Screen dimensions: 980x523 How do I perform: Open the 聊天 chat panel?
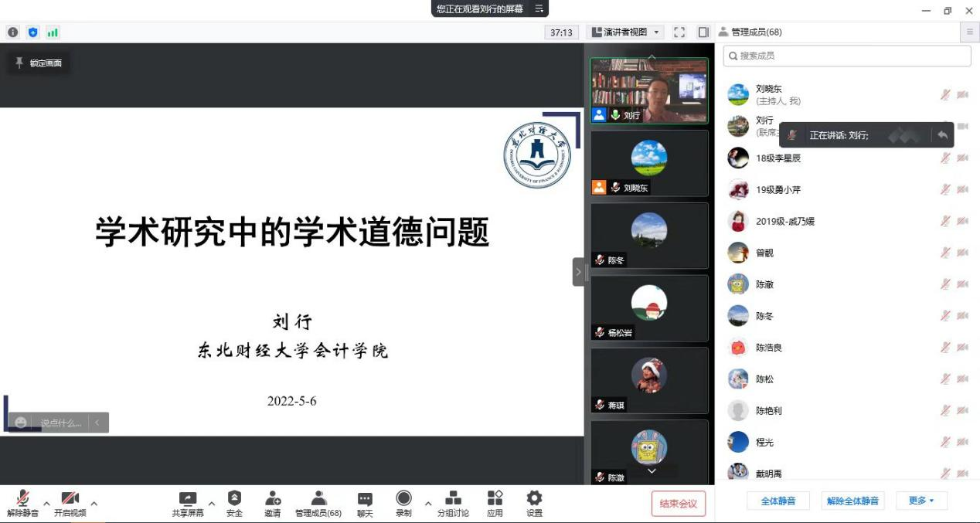coord(364,503)
